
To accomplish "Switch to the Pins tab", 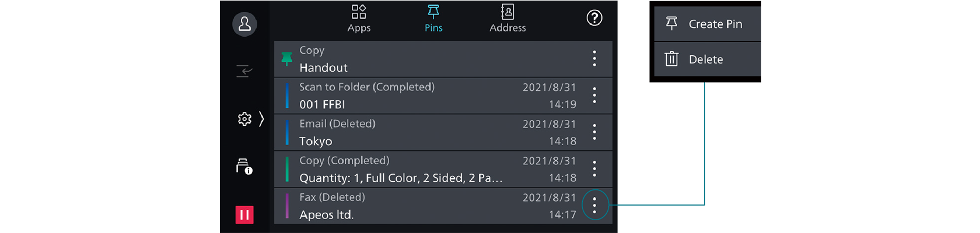I will click(433, 19).
